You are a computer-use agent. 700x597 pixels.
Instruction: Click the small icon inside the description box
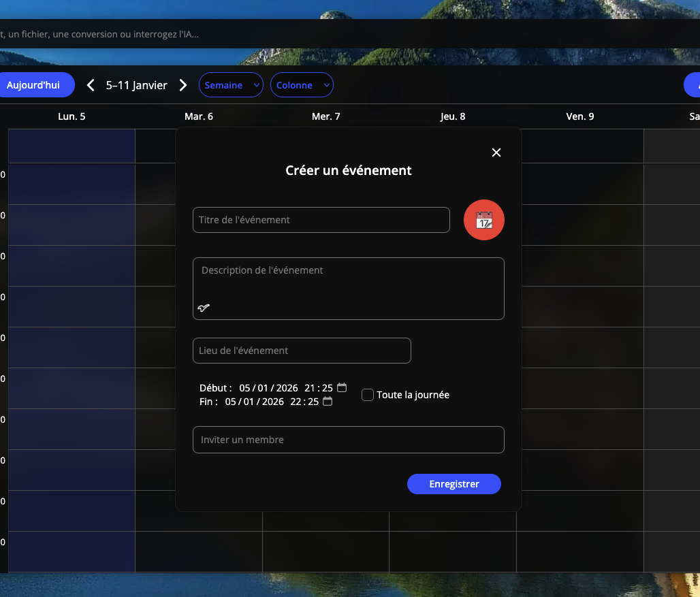tap(204, 308)
